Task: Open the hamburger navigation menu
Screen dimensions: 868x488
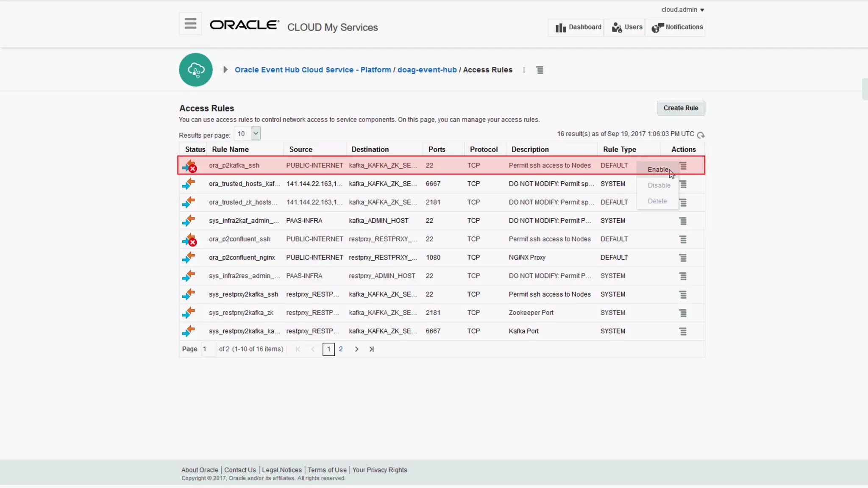Action: point(190,24)
